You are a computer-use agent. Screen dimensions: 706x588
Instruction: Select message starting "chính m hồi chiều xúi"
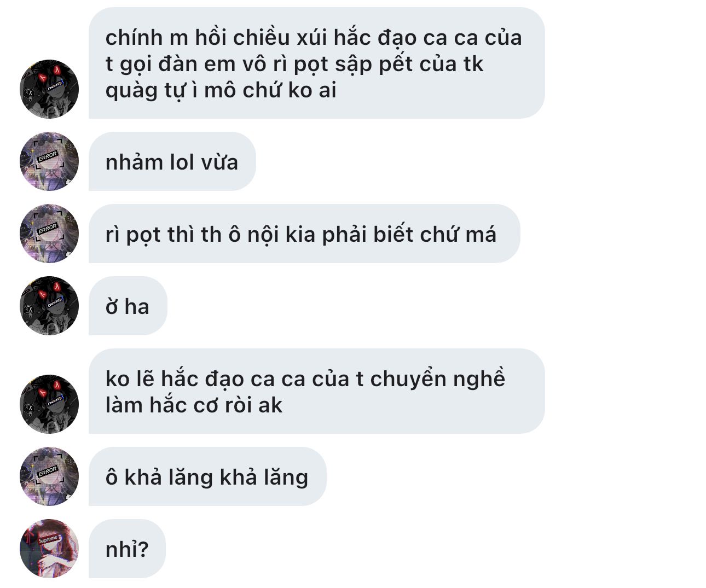[x=317, y=63]
